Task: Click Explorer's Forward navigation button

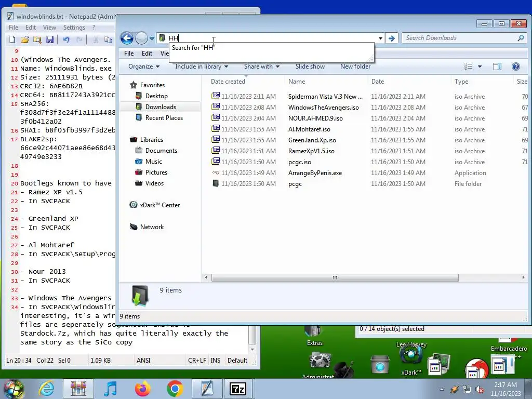Action: click(x=141, y=38)
